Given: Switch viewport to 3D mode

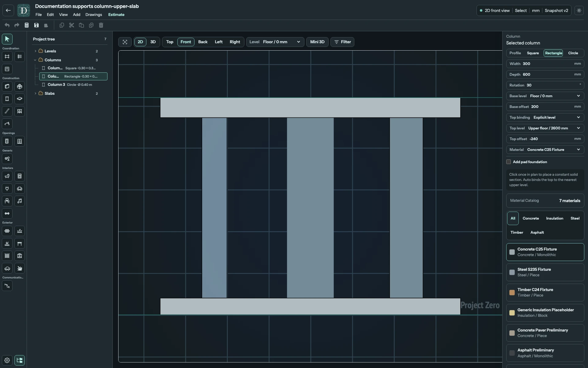Looking at the screenshot, I should 153,42.
